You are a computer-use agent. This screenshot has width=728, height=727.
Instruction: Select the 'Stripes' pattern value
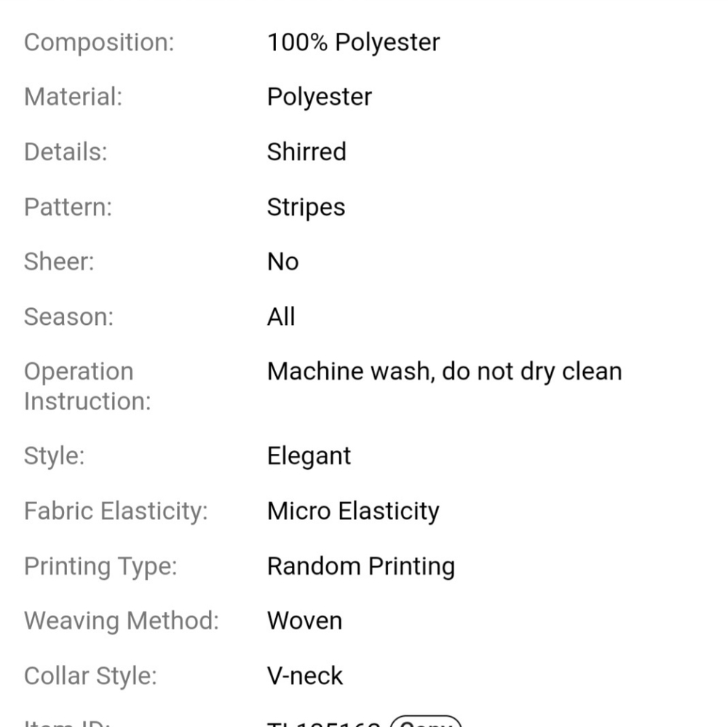coord(306,207)
